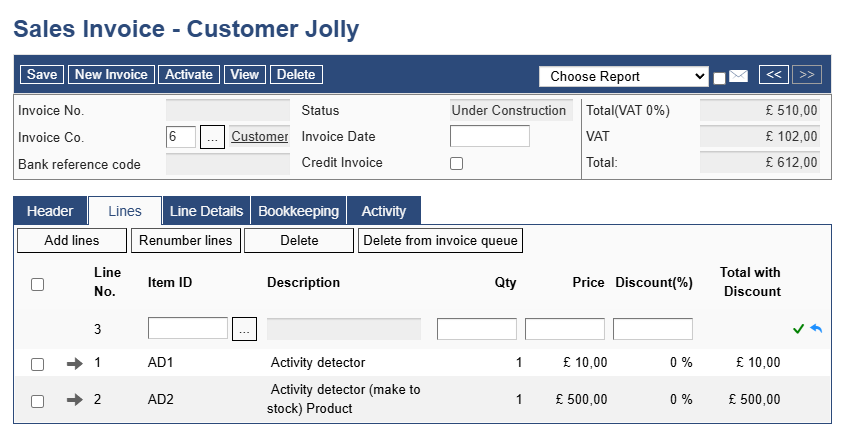Go to next invoice with >> button
The image size is (845, 443).
[807, 74]
